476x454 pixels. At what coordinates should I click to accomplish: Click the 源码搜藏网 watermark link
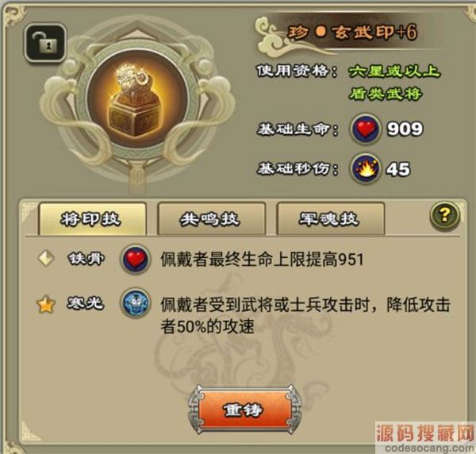point(425,437)
